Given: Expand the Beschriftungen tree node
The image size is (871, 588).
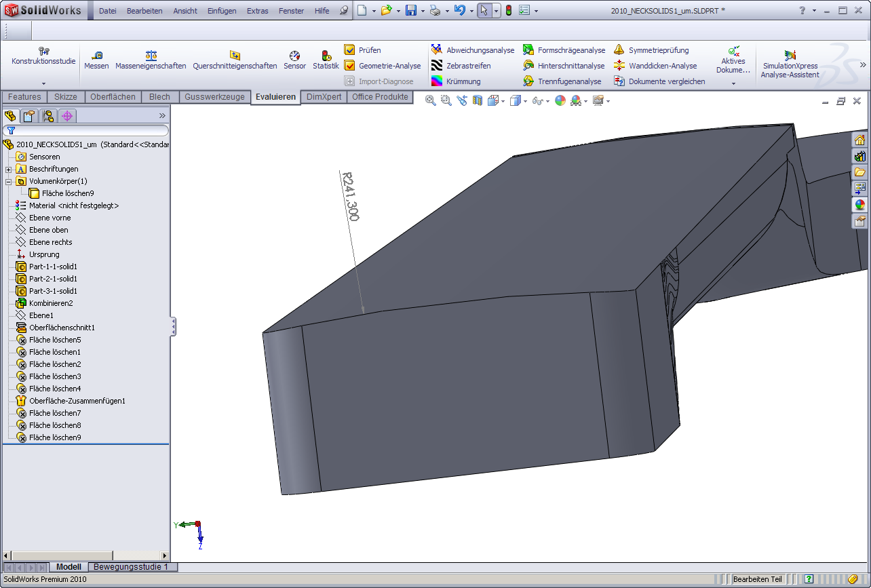Looking at the screenshot, I should 9,169.
